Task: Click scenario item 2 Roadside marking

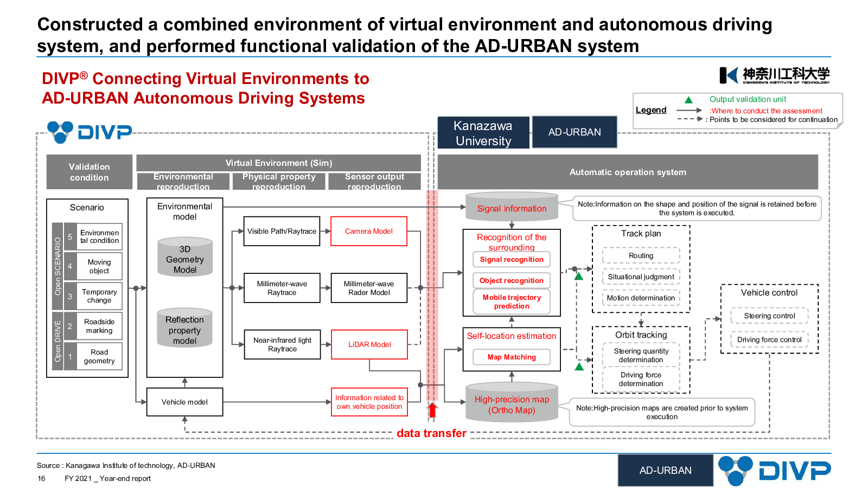Action: pyautogui.click(x=93, y=326)
